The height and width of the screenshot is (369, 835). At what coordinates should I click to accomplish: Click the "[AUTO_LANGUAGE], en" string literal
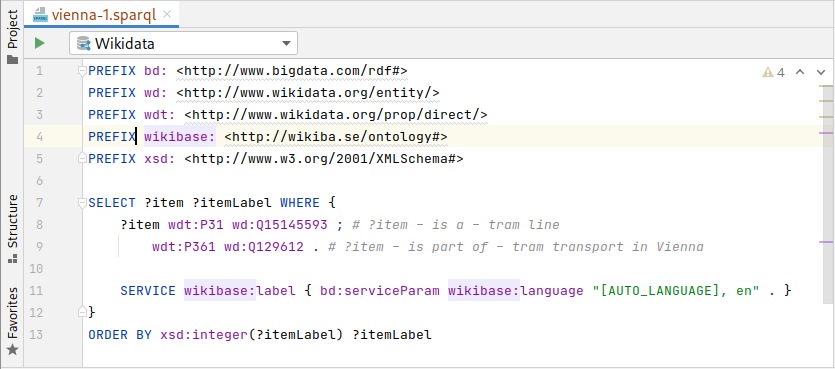coord(675,291)
